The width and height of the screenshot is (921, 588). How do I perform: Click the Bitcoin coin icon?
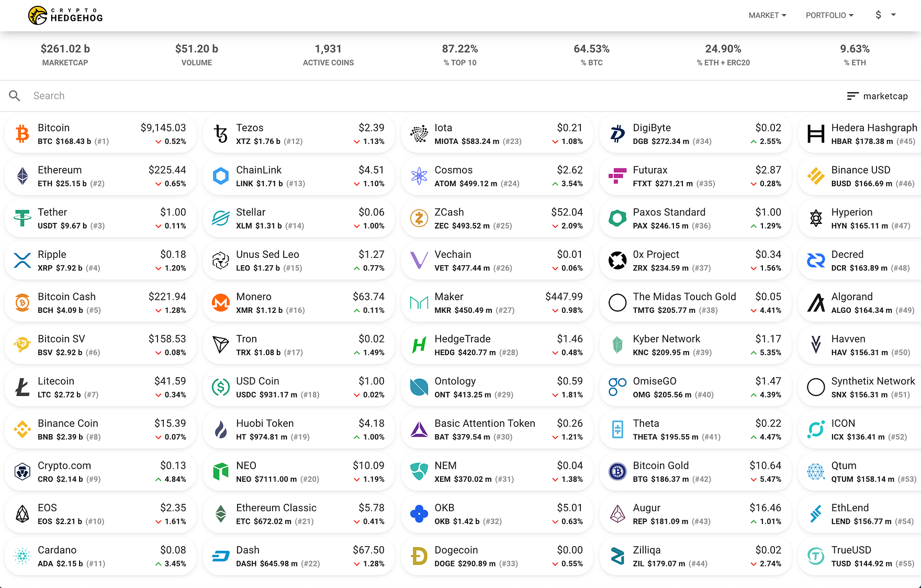pyautogui.click(x=22, y=134)
